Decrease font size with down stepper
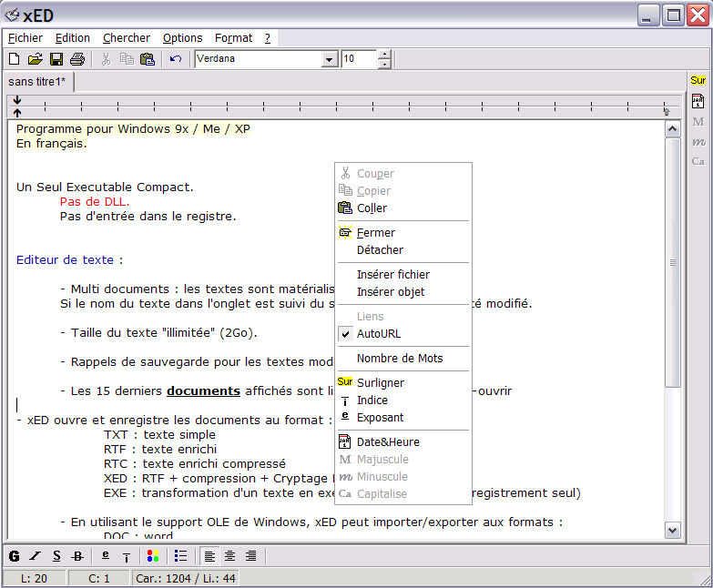Image resolution: width=713 pixels, height=588 pixels. [384, 64]
